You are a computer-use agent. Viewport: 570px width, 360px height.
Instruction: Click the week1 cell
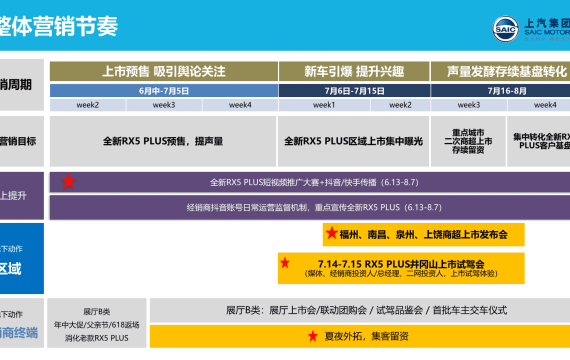pyautogui.click(x=324, y=105)
